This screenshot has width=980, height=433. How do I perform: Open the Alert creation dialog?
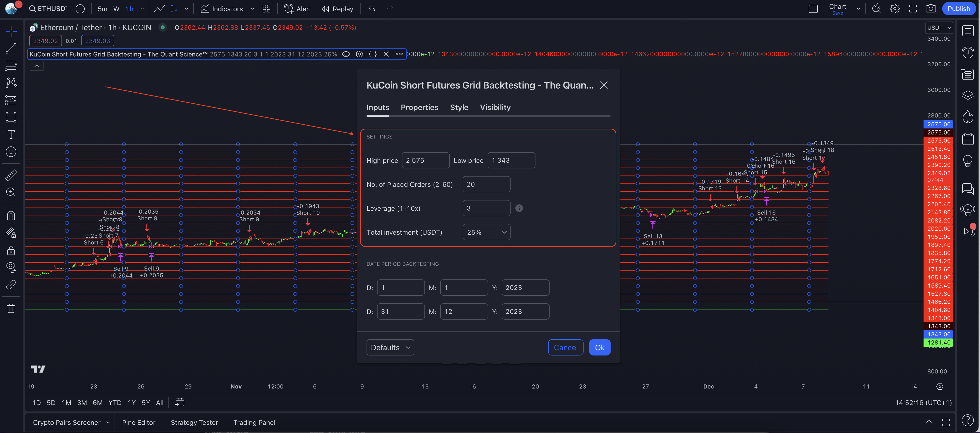tap(297, 9)
